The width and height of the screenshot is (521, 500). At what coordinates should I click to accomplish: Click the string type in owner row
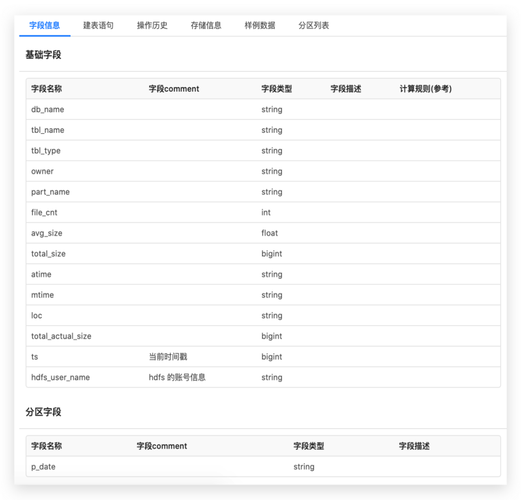(272, 171)
